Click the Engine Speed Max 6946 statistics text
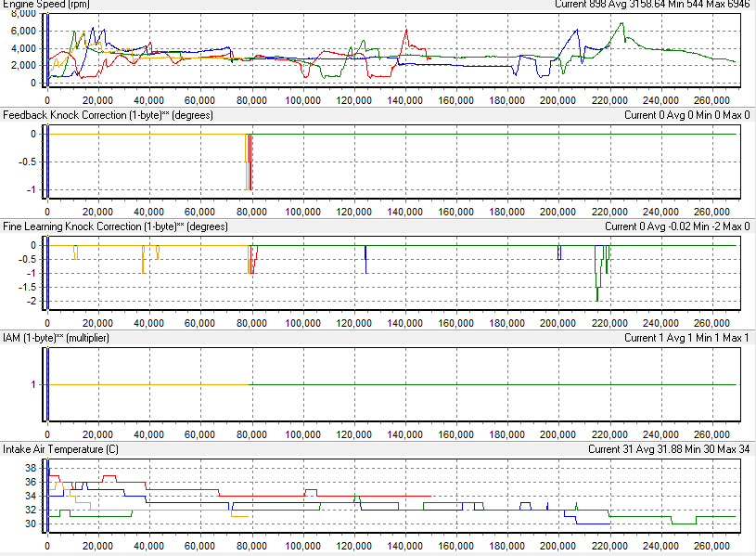 (x=729, y=6)
